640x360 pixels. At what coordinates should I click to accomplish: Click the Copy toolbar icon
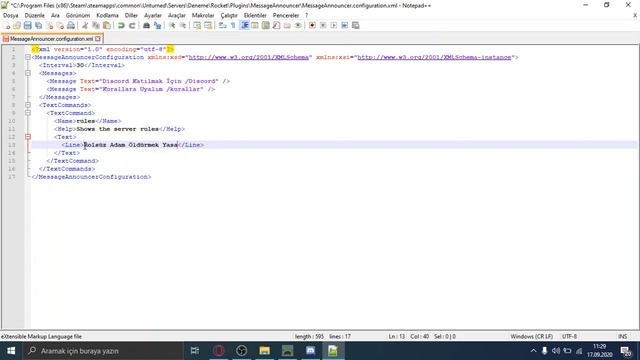tap(96, 25)
